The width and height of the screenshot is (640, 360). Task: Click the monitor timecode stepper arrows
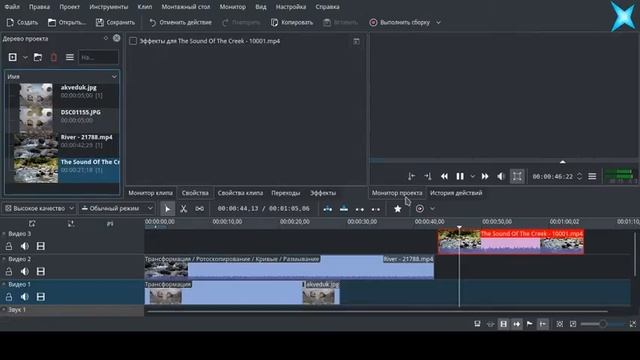tap(579, 177)
